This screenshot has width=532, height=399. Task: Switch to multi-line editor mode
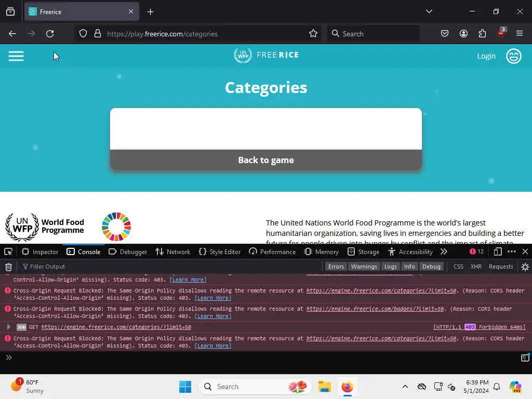(x=525, y=357)
